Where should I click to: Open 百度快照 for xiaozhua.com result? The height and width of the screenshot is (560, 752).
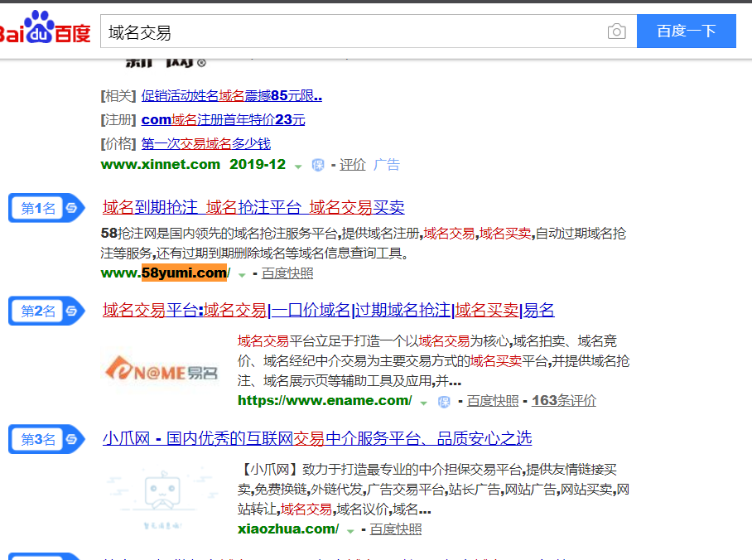tap(396, 529)
